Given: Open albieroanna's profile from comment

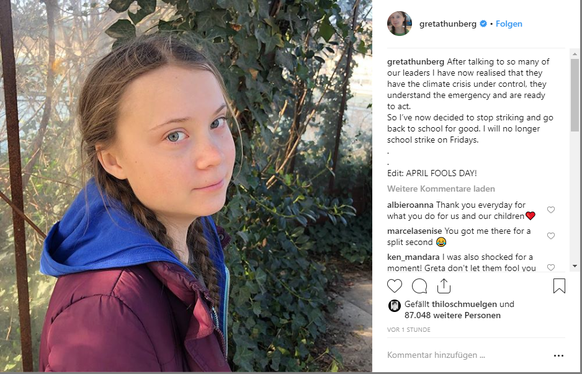Looking at the screenshot, I should [x=410, y=205].
